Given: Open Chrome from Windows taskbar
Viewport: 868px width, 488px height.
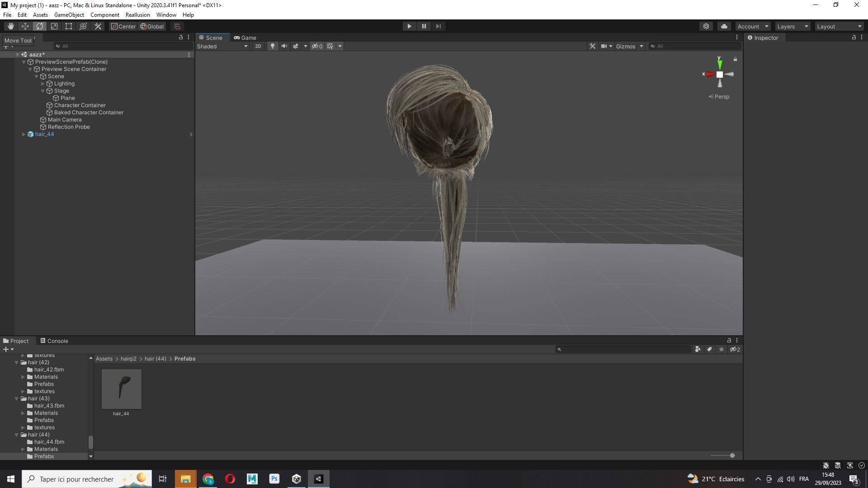Looking at the screenshot, I should click(208, 479).
